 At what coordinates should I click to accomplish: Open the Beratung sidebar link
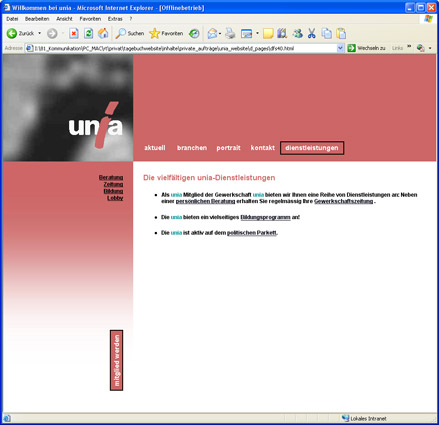click(111, 177)
